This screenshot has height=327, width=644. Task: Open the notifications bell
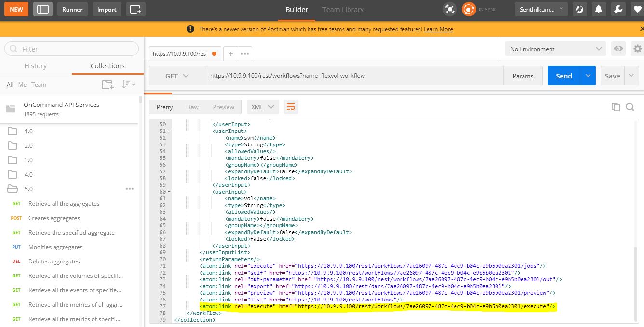pos(599,9)
